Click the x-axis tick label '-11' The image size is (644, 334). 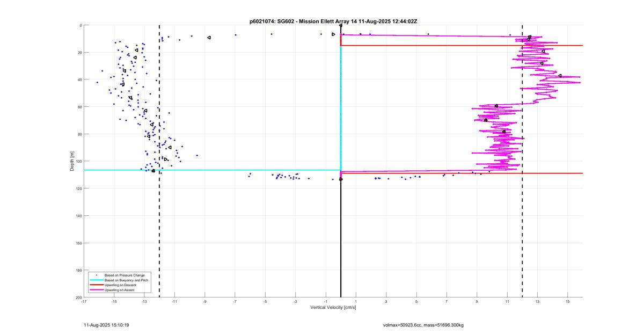coord(174,302)
